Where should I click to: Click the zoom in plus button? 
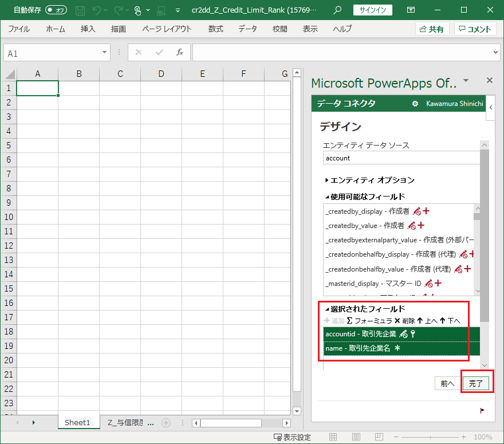tap(463, 437)
